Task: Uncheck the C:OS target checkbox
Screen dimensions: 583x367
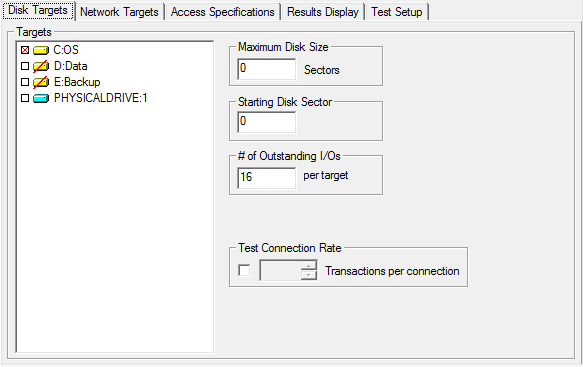Action: click(25, 50)
